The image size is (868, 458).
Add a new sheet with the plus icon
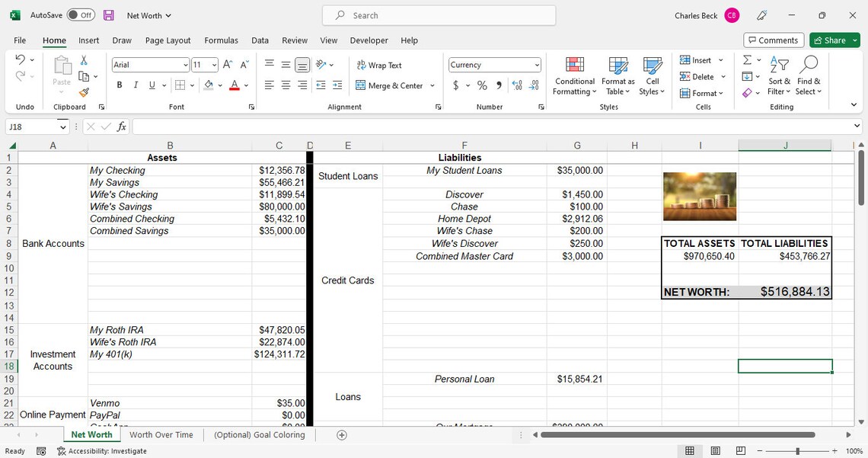(342, 434)
